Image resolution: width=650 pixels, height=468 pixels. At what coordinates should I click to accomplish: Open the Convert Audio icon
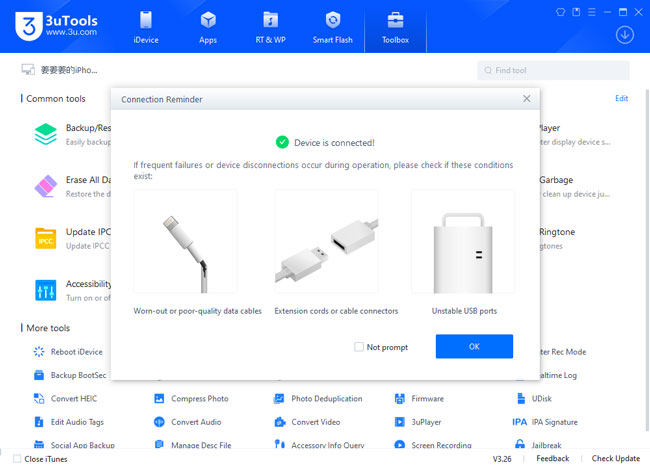point(159,422)
